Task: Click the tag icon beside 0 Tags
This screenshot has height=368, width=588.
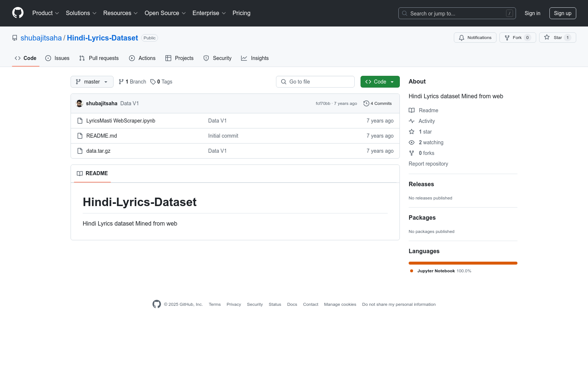Action: [153, 82]
